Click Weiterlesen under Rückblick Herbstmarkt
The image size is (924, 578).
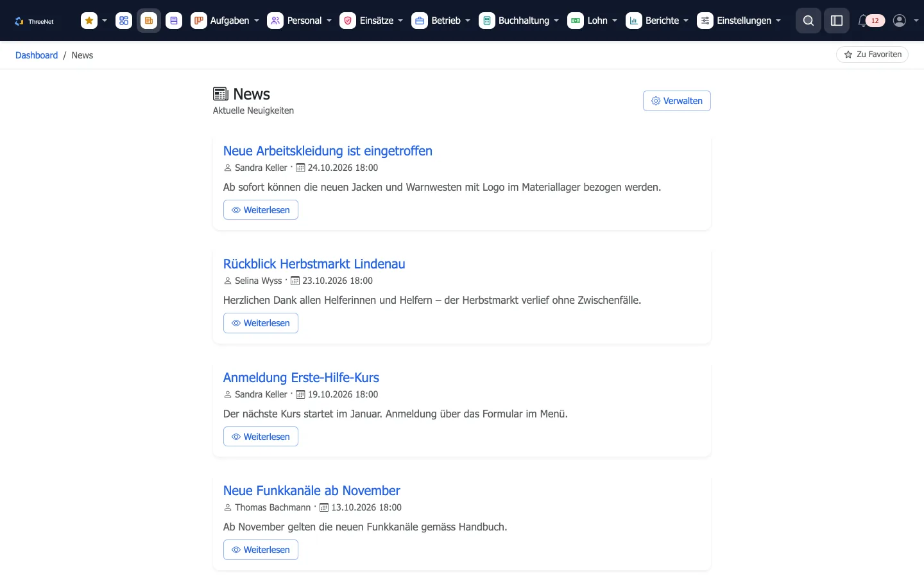261,323
